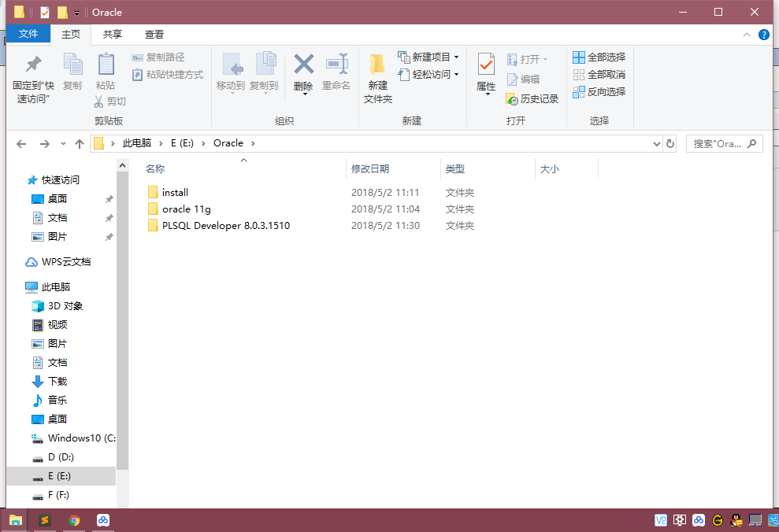Click 反向选择 in select group
The image size is (779, 532).
point(599,92)
